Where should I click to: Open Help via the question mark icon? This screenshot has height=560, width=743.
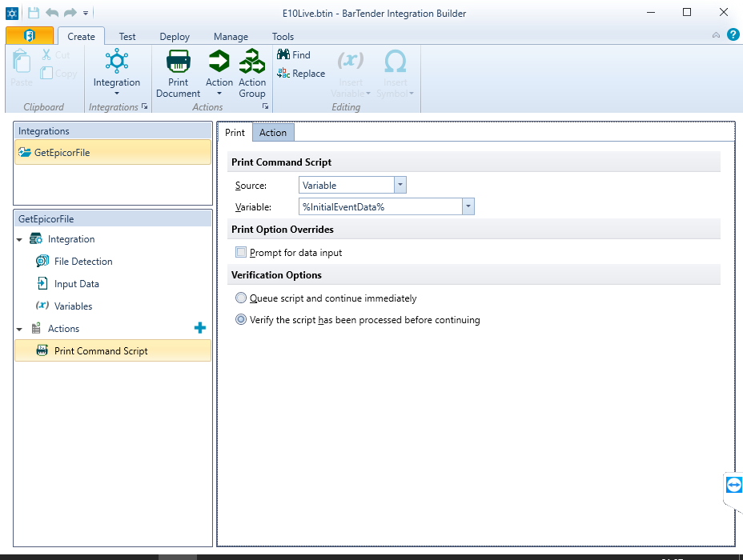point(733,34)
